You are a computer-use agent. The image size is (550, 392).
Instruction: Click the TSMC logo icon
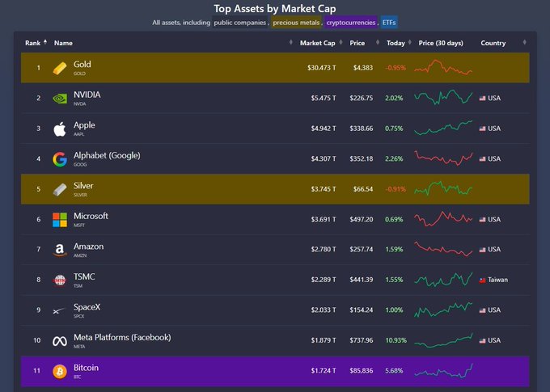pyautogui.click(x=60, y=280)
